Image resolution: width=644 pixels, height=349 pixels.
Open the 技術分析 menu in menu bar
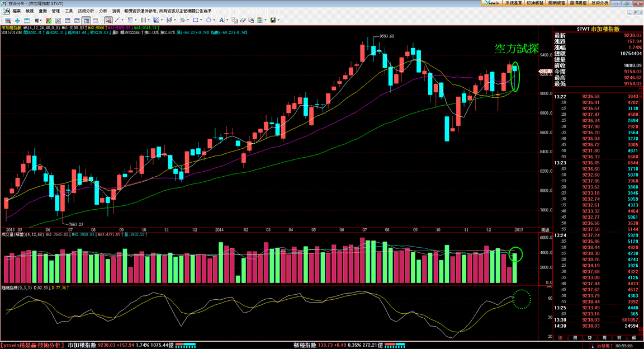(86, 11)
